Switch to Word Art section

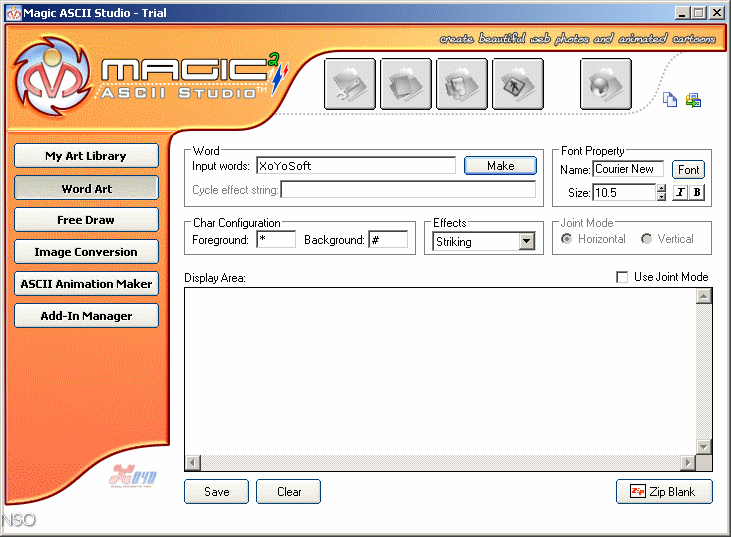tap(86, 188)
